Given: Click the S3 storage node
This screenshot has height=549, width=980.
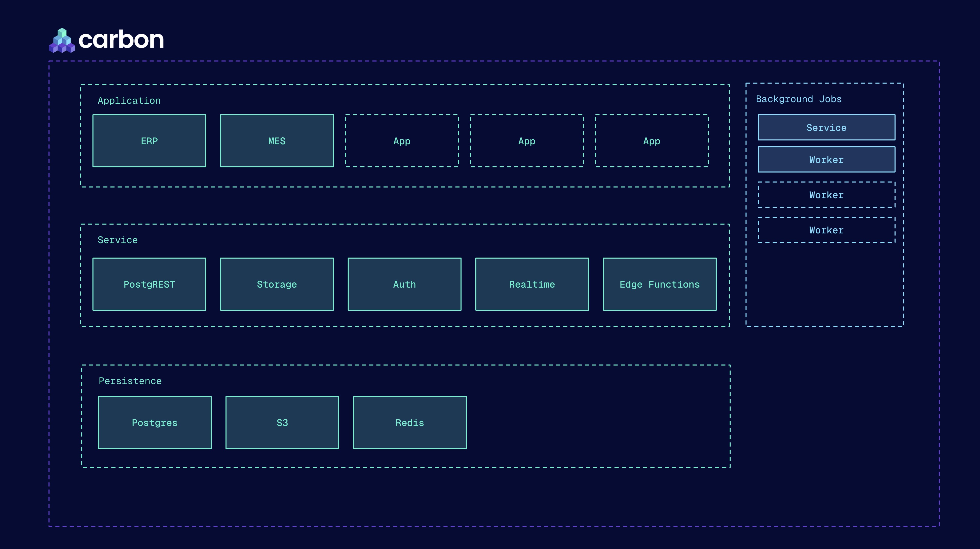Looking at the screenshot, I should tap(282, 422).
